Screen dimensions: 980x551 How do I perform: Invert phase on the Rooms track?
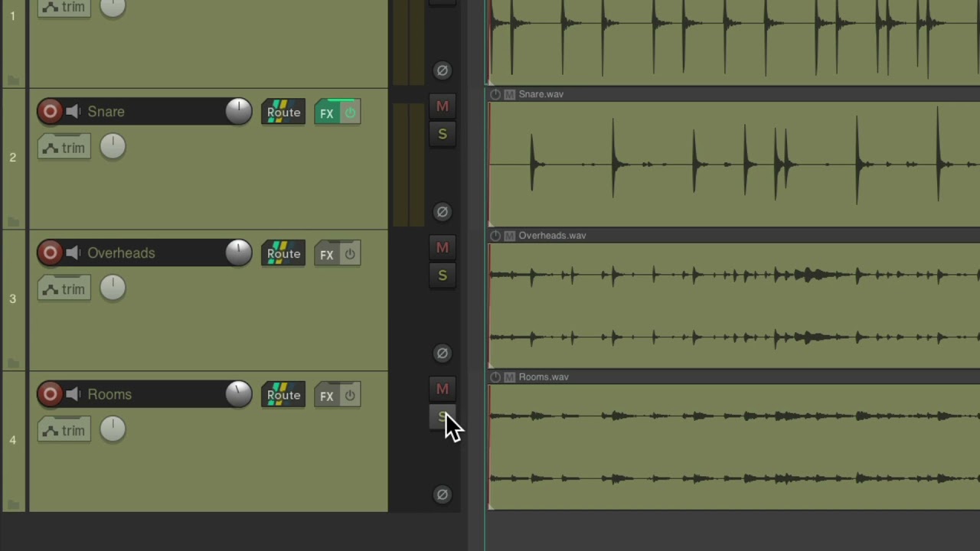442,495
